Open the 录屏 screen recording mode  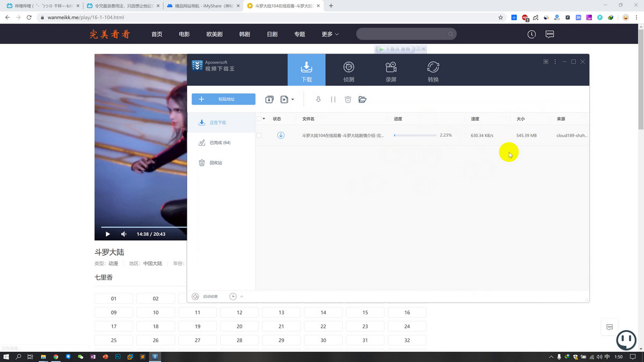coord(391,70)
